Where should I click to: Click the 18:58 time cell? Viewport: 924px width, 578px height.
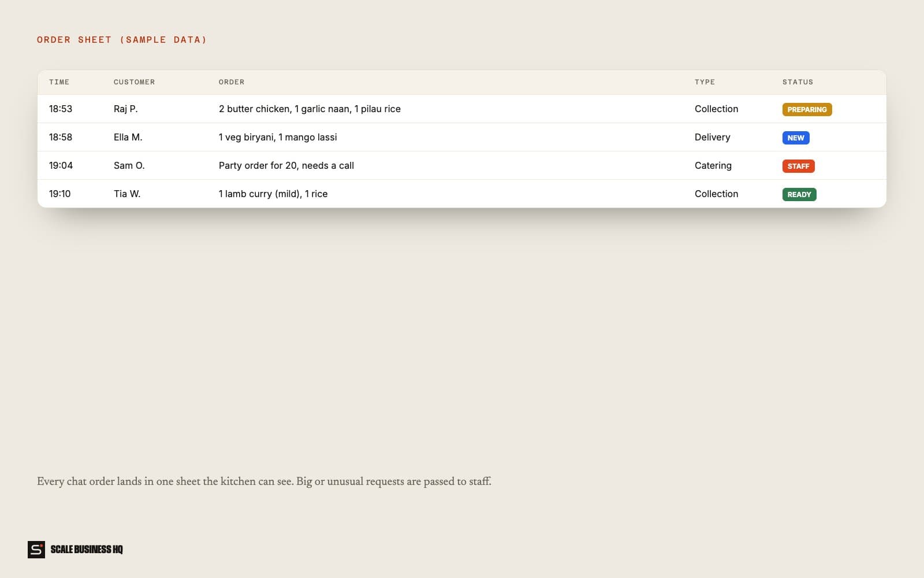(61, 137)
